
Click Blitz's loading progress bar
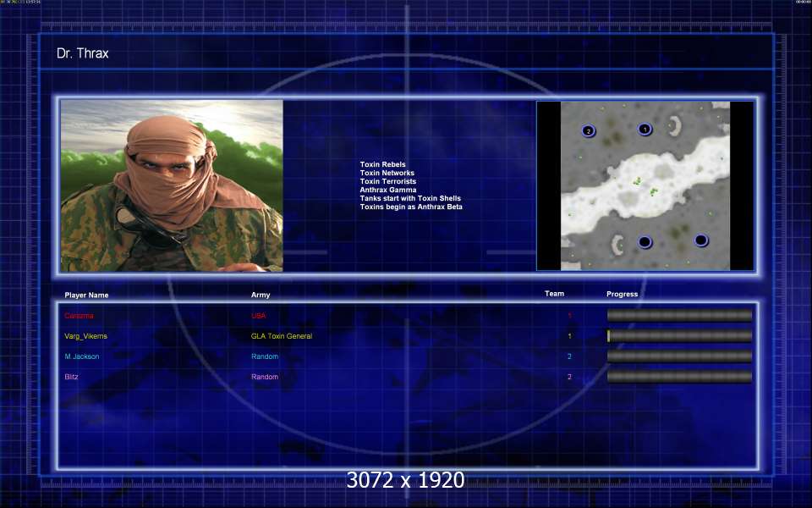click(679, 376)
